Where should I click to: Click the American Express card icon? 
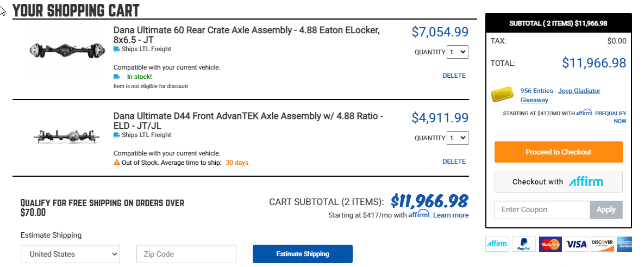pos(624,244)
